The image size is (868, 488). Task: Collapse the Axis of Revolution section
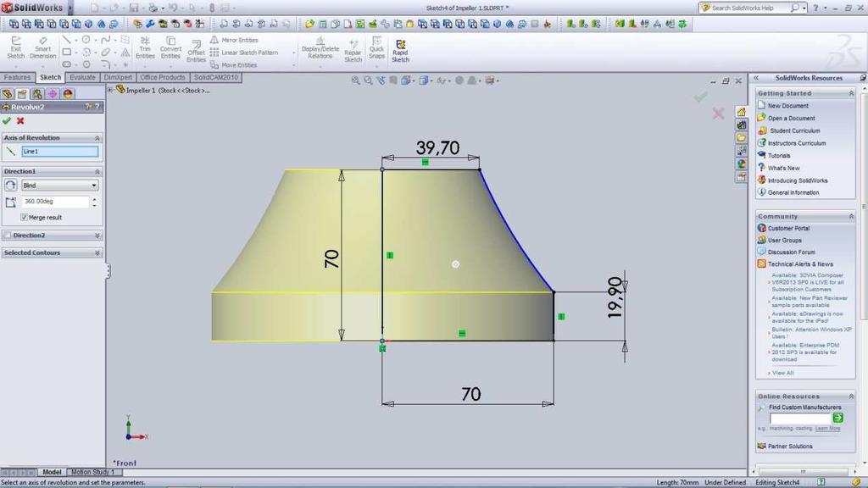(x=97, y=138)
